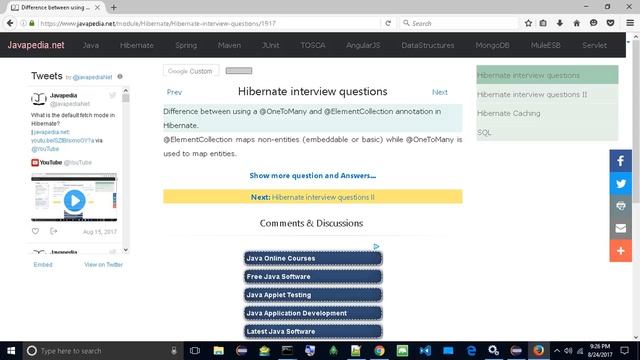Click the AdChoices icon above ads
This screenshot has height=360, width=640.
pyautogui.click(x=376, y=247)
